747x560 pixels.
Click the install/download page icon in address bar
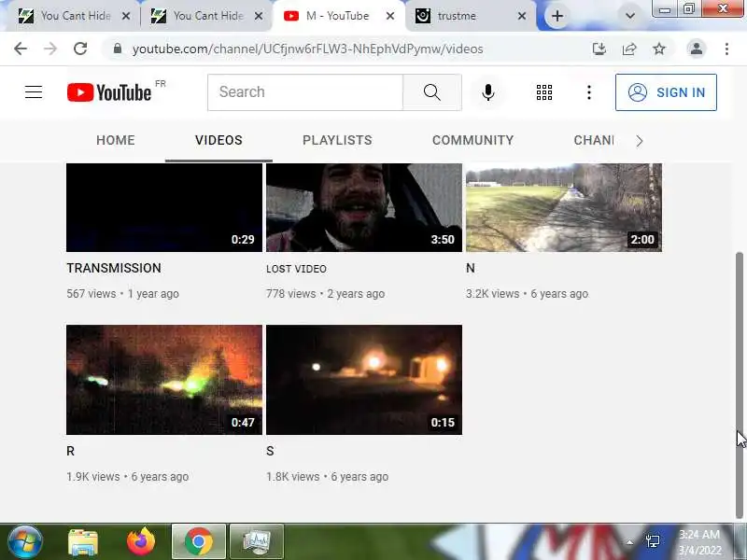[599, 49]
